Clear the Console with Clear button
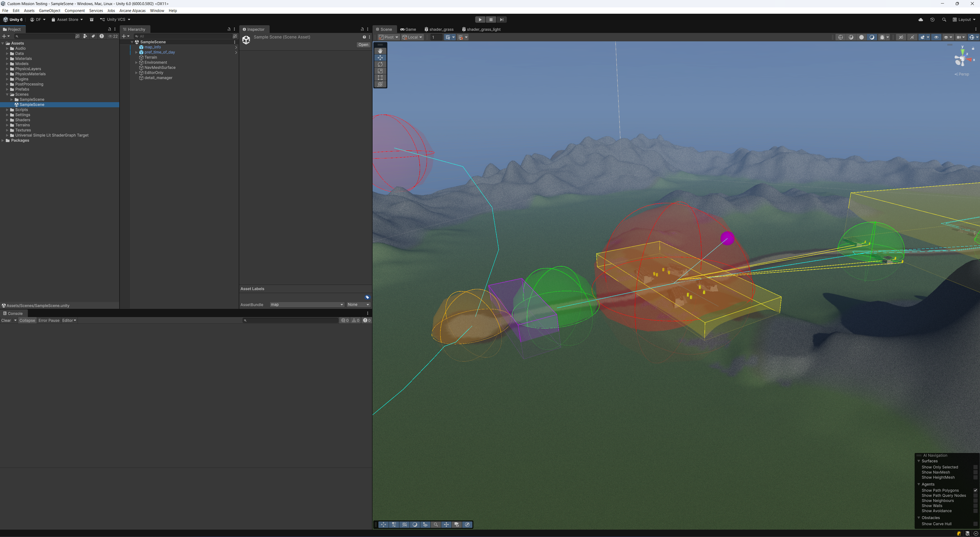 [6, 320]
